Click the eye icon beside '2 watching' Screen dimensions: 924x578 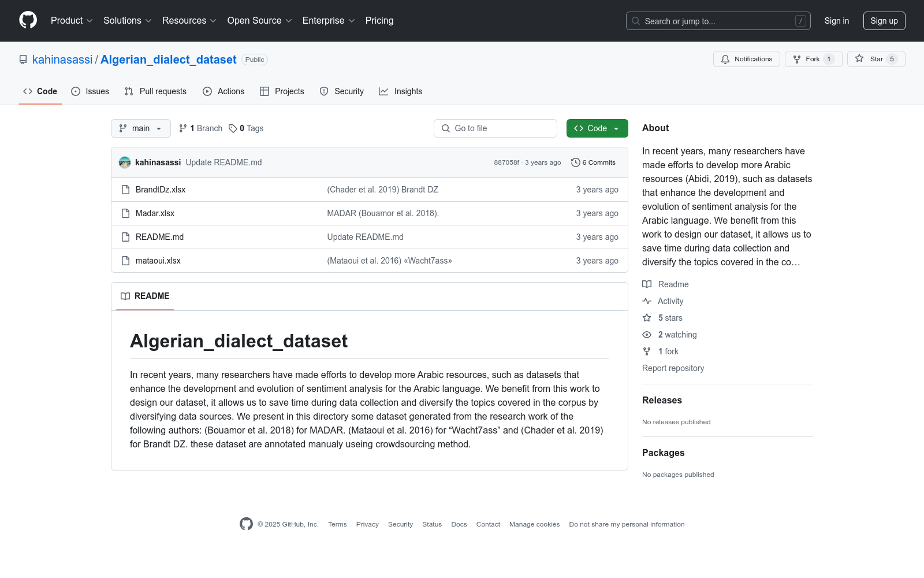click(x=647, y=335)
